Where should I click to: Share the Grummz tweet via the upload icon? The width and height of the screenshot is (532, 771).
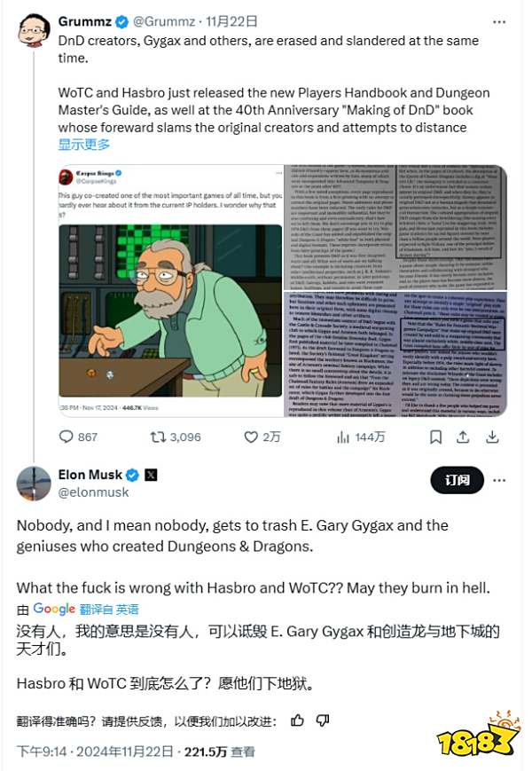pyautogui.click(x=463, y=437)
